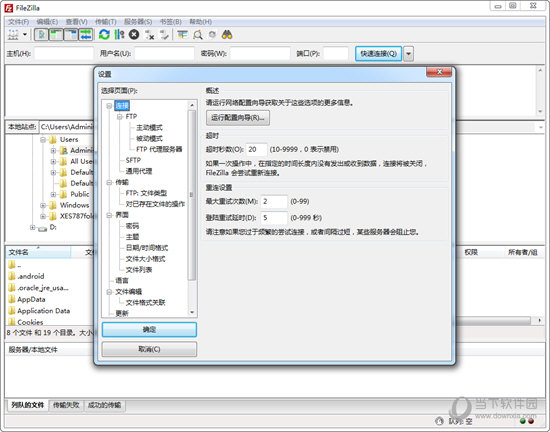Collapse the 文件编辑 tree node
550x432 pixels.
109,292
